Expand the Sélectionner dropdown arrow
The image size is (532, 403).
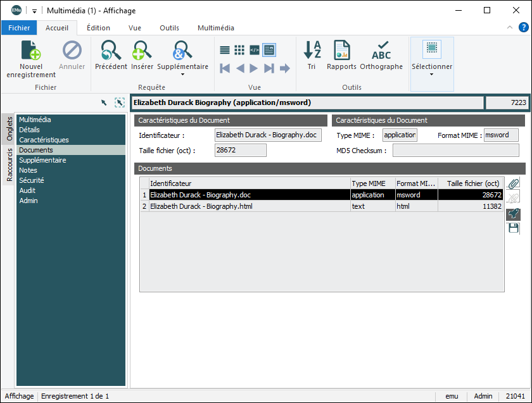pos(431,75)
